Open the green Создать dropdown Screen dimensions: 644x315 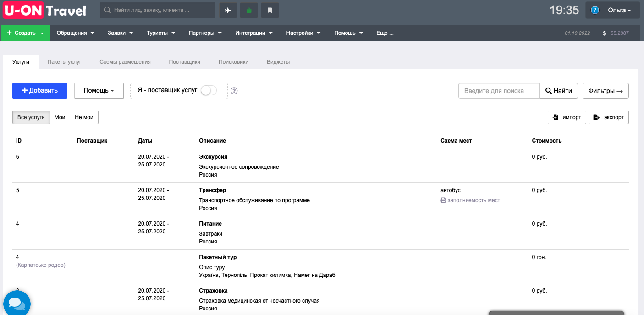click(x=26, y=33)
